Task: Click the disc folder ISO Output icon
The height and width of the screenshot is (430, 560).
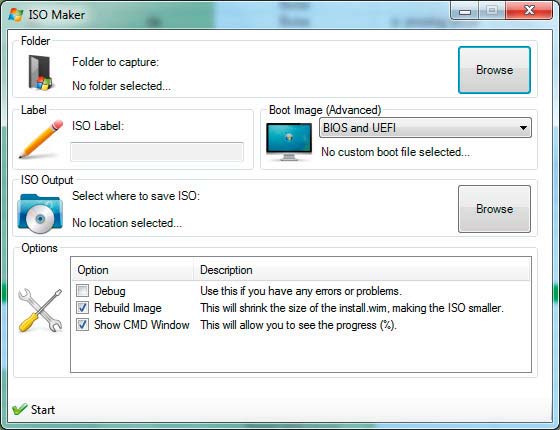Action: pyautogui.click(x=40, y=213)
